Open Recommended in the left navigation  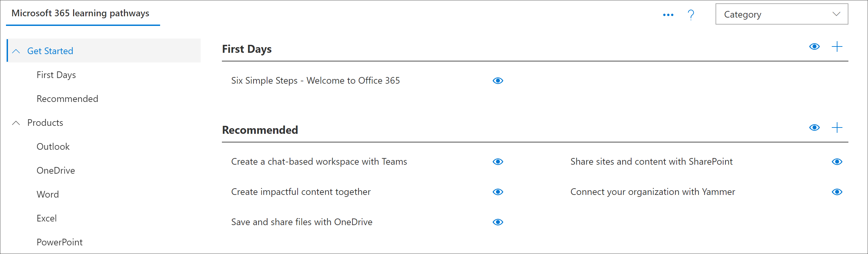pyautogui.click(x=67, y=98)
